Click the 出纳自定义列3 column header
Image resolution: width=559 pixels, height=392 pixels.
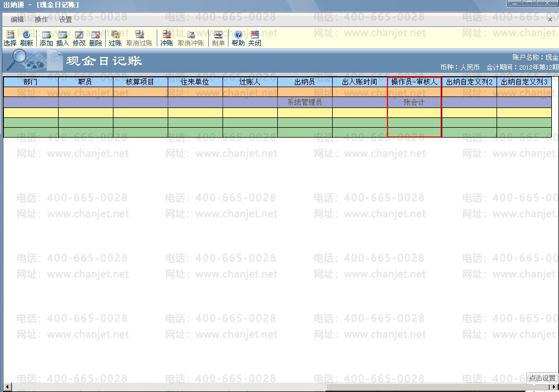pyautogui.click(x=524, y=82)
